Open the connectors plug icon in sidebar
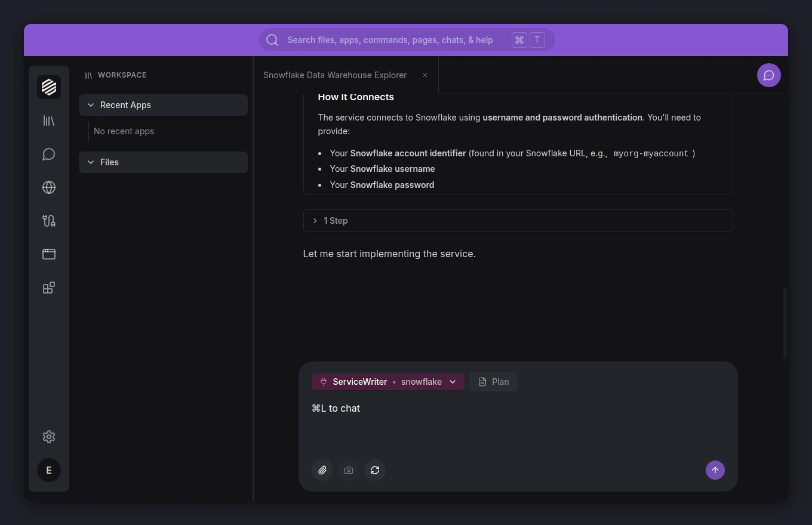Viewport: 812px width, 525px height. [x=49, y=221]
